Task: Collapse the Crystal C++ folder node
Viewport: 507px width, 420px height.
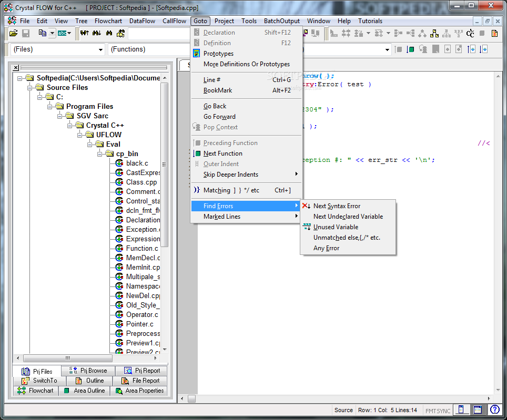Action: point(69,125)
